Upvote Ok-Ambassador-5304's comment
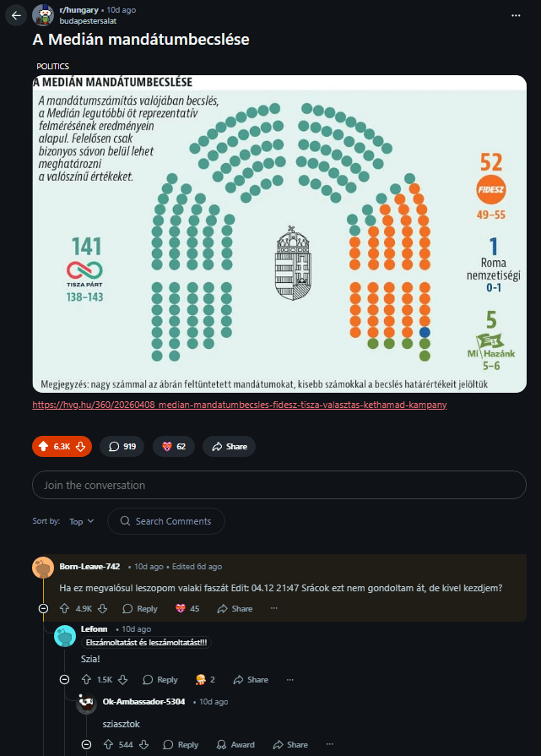This screenshot has height=756, width=541. 108,744
